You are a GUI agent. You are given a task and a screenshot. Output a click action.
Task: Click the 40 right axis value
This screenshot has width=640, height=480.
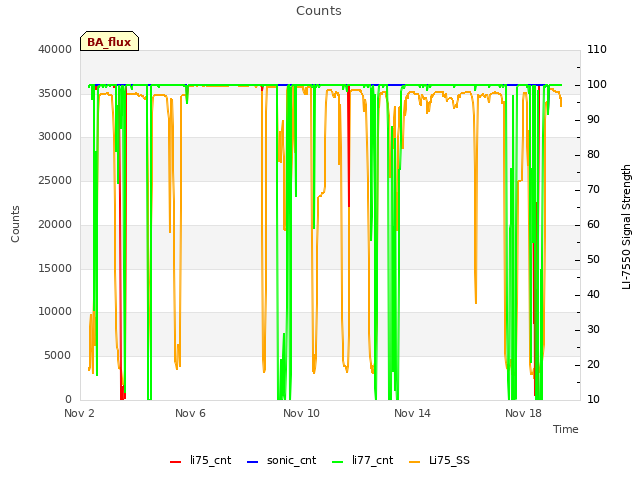coord(593,295)
